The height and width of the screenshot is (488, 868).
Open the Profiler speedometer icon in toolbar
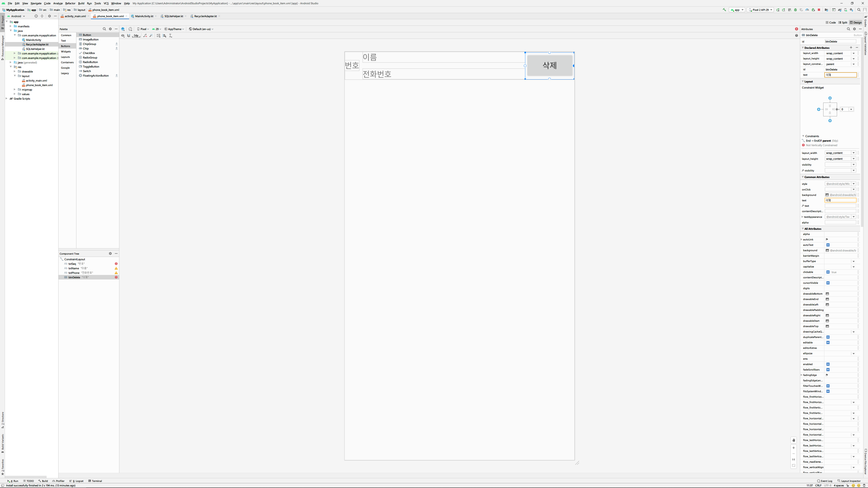coord(807,10)
